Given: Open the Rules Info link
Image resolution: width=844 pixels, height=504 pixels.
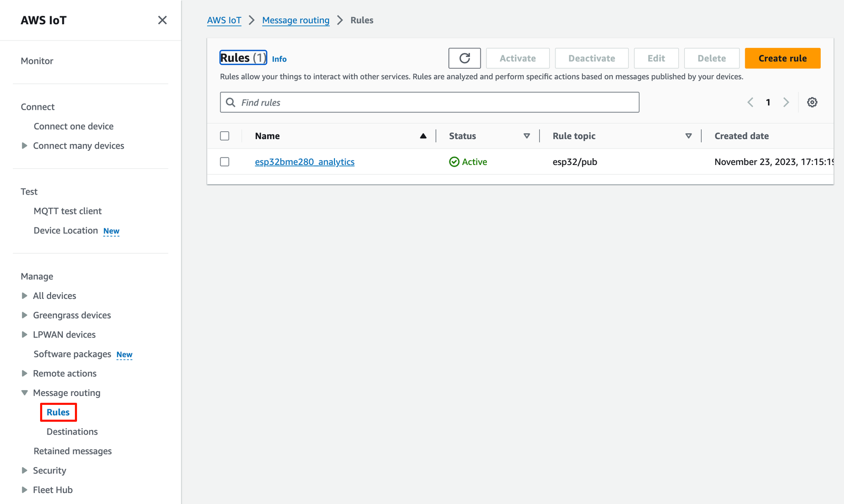Looking at the screenshot, I should point(279,59).
